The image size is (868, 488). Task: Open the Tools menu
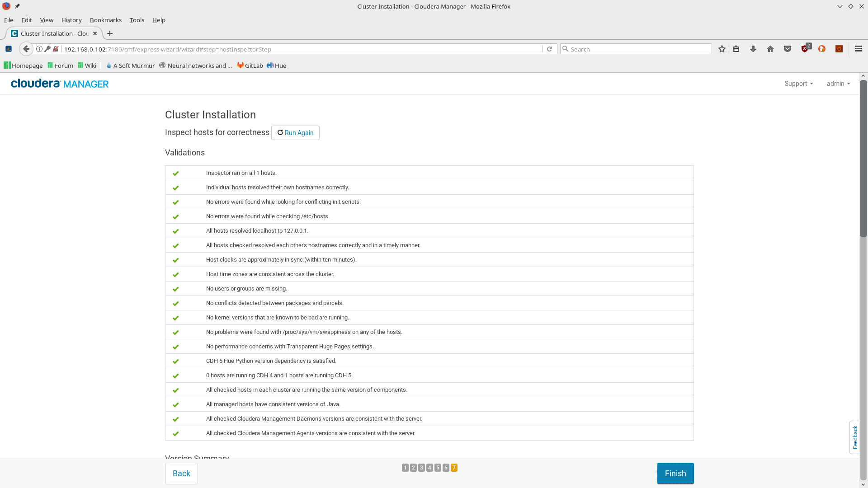(137, 20)
